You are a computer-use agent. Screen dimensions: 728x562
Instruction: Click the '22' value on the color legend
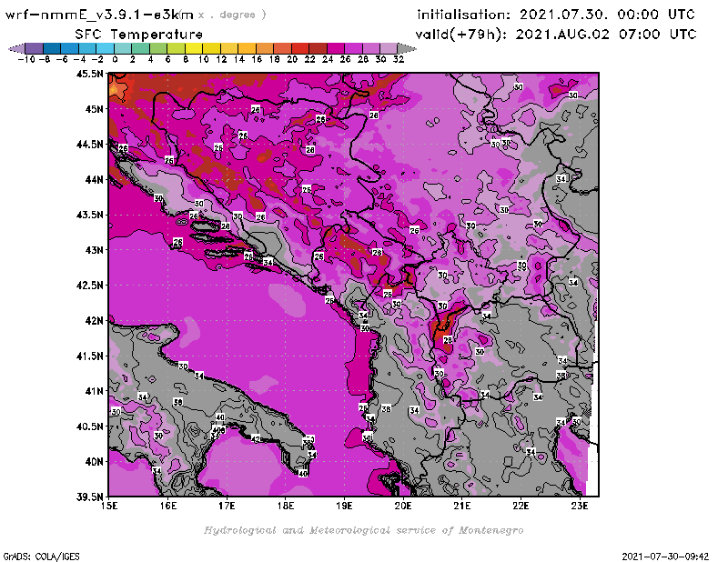[309, 59]
